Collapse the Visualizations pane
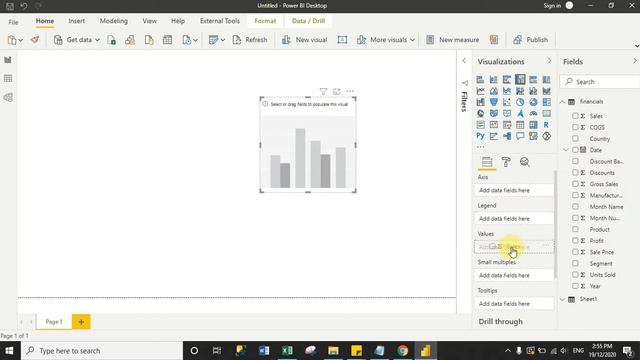This screenshot has height=360, width=640. 549,61
